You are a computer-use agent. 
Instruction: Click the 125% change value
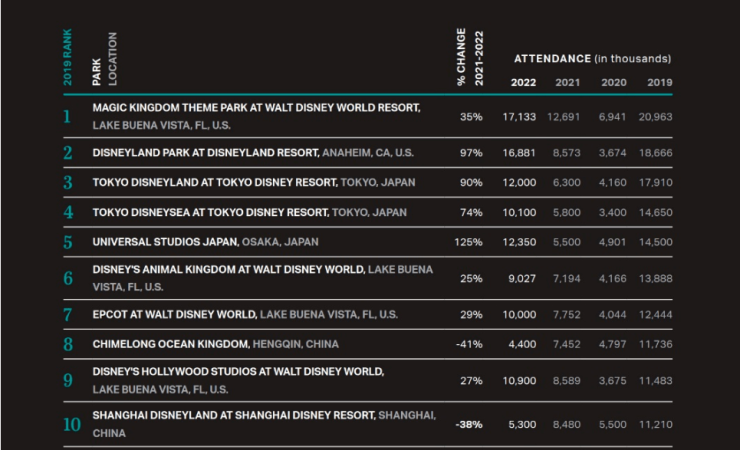469,243
